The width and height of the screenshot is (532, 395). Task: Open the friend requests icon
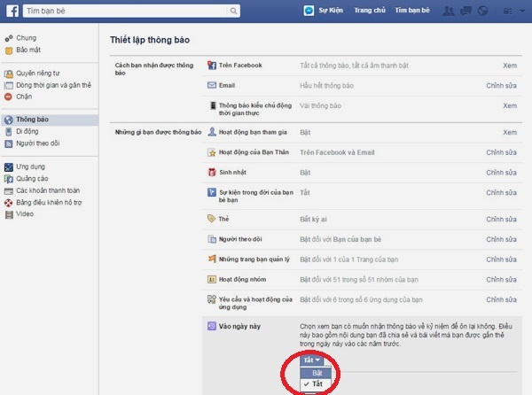point(449,11)
